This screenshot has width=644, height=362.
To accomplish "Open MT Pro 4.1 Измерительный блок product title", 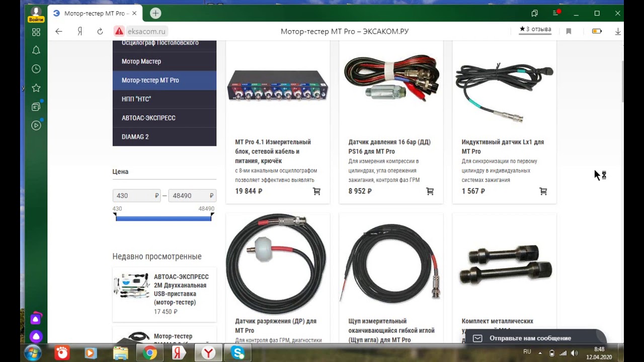I will pos(273,151).
